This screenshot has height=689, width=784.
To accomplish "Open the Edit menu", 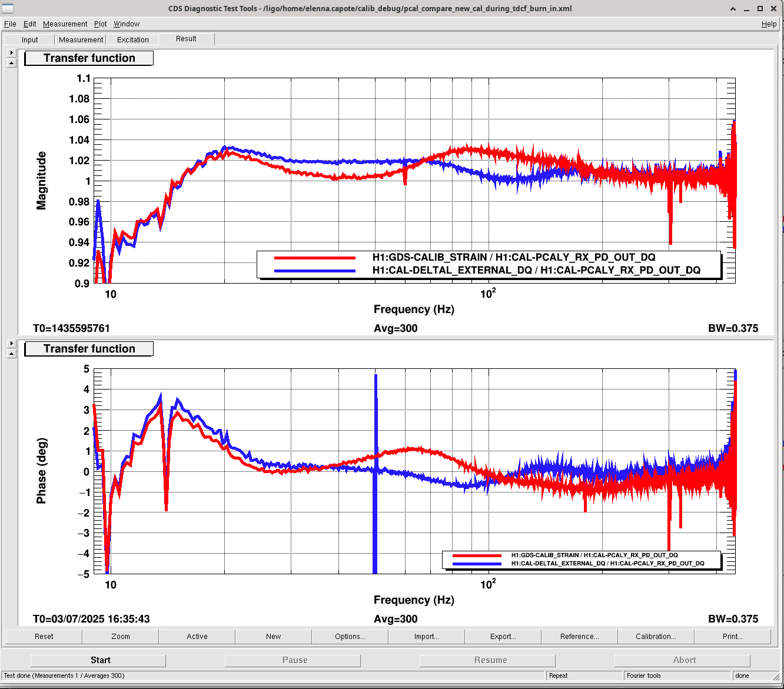I will tap(29, 24).
